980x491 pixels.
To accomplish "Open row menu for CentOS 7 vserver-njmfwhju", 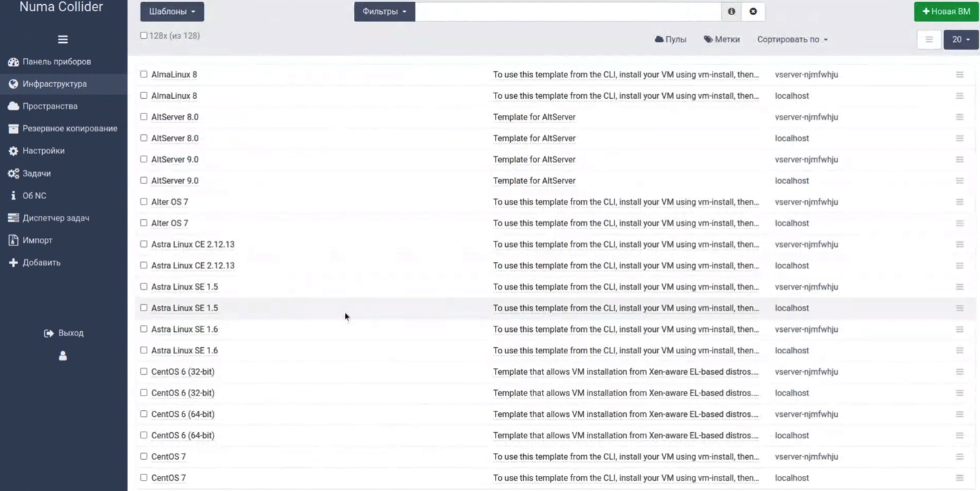I will click(959, 457).
